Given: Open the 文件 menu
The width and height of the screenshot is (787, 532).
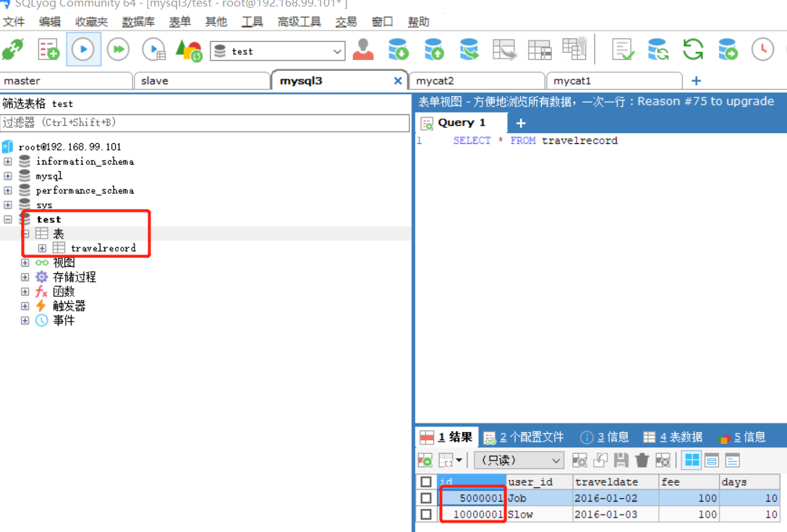Looking at the screenshot, I should click(x=14, y=22).
